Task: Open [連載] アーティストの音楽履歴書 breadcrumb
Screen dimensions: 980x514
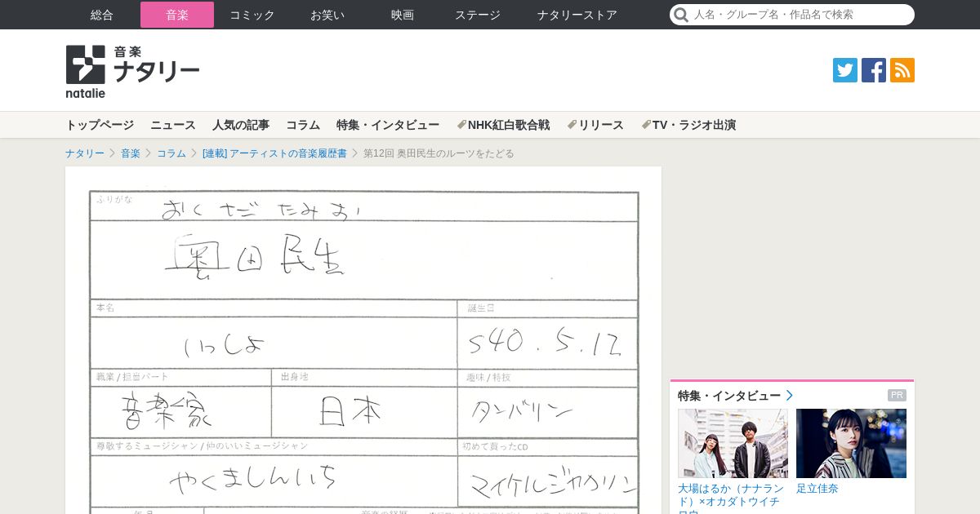Action: pyautogui.click(x=274, y=153)
